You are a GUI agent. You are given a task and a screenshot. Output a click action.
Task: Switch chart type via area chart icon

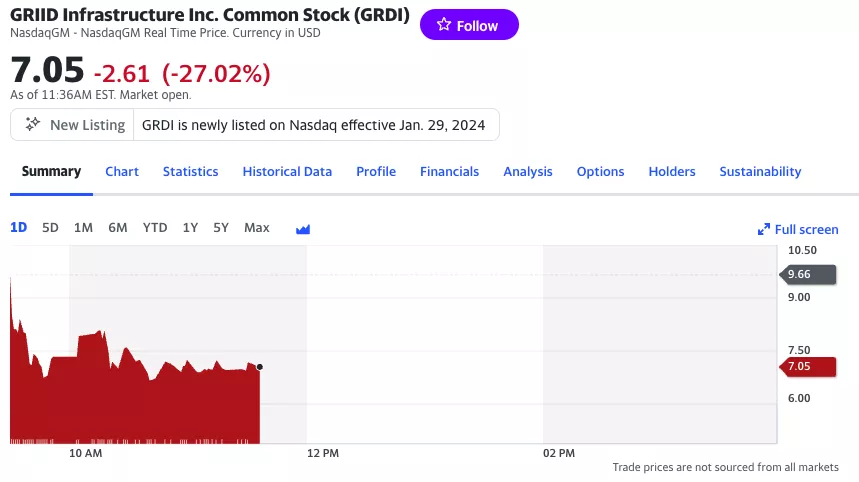click(303, 229)
